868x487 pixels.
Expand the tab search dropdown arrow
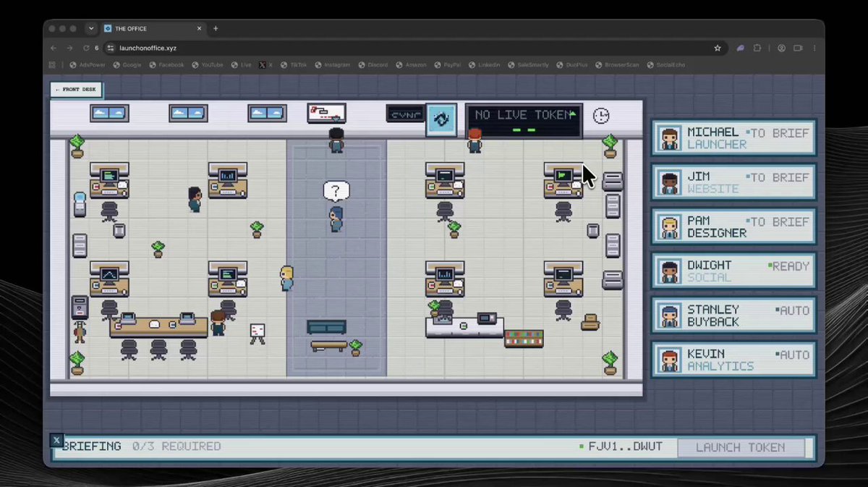pyautogui.click(x=91, y=28)
